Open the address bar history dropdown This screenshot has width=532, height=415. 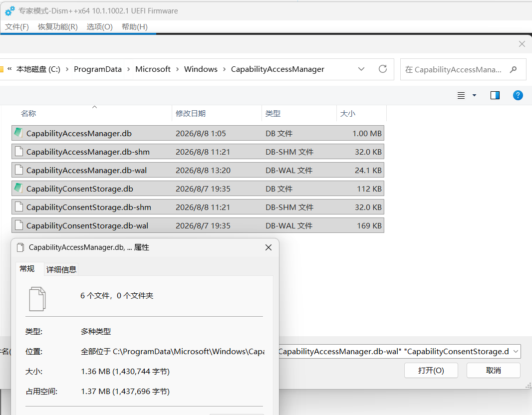pos(361,69)
